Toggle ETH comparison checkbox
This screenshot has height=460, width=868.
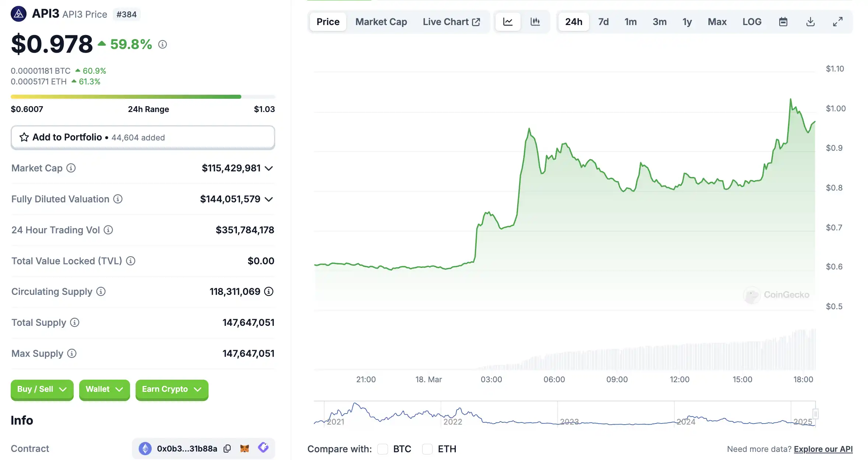427,449
